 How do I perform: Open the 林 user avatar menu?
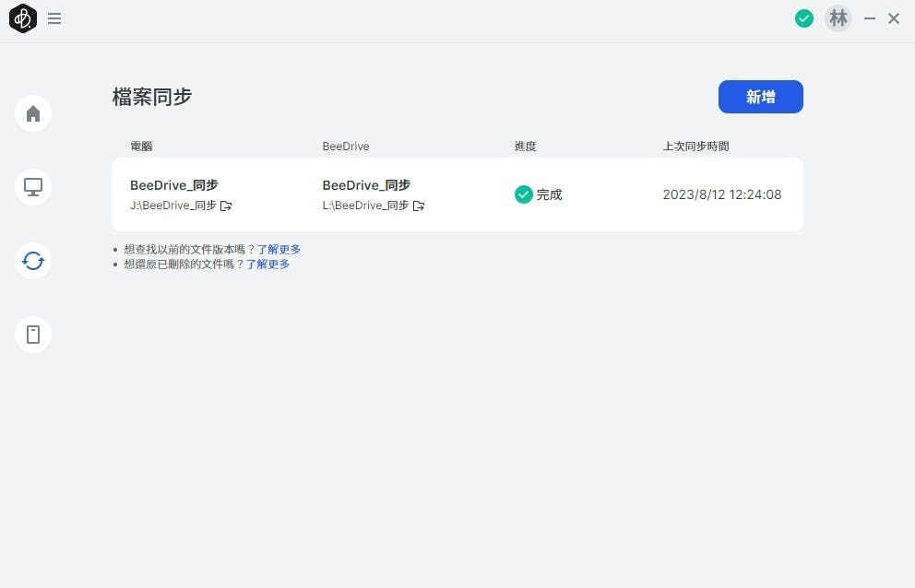[x=838, y=18]
